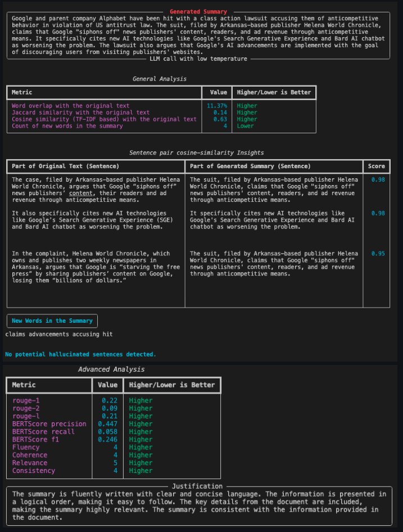Click 'No potential hallucinated sentences detected.' message
Viewport: 403px width, 532px height.
80,354
